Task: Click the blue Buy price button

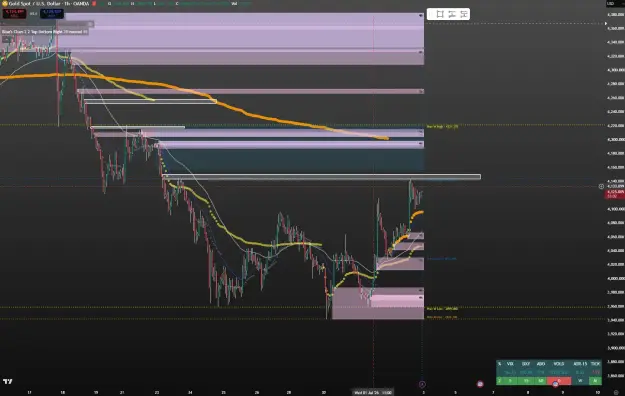Action: pos(52,14)
